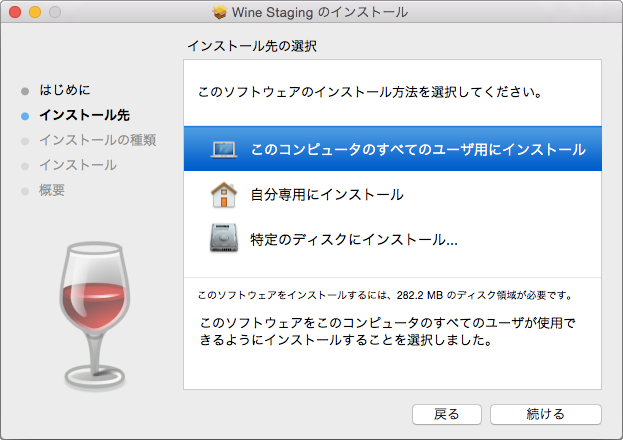Viewport: 623px width, 440px height.
Task: Select 特定のディスクにインストール... option
Action: [x=393, y=239]
